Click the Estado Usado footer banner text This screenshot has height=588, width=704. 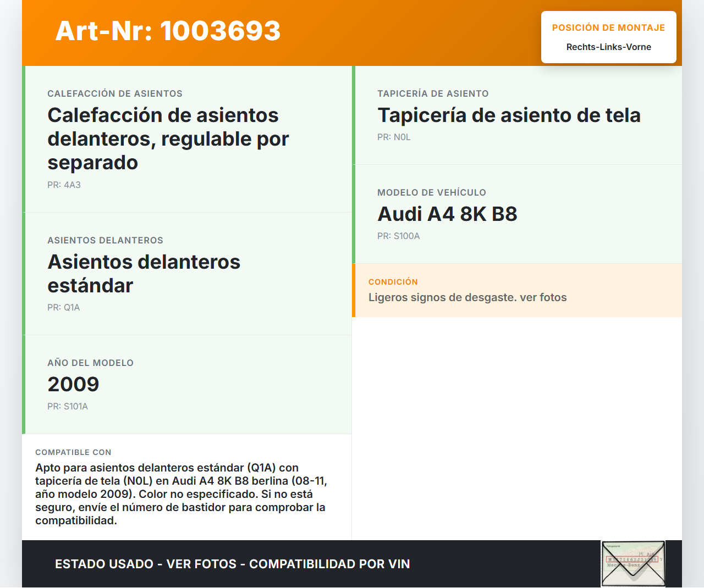click(x=232, y=564)
